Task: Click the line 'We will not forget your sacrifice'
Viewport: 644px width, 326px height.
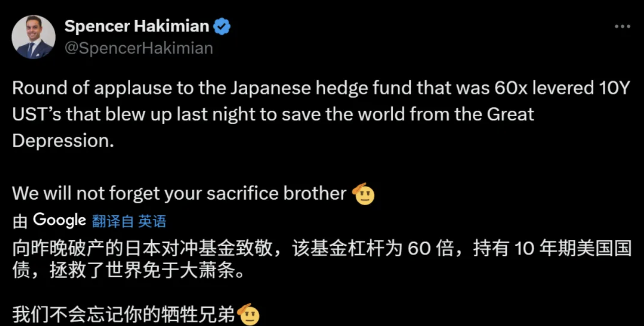Action: tap(146, 194)
